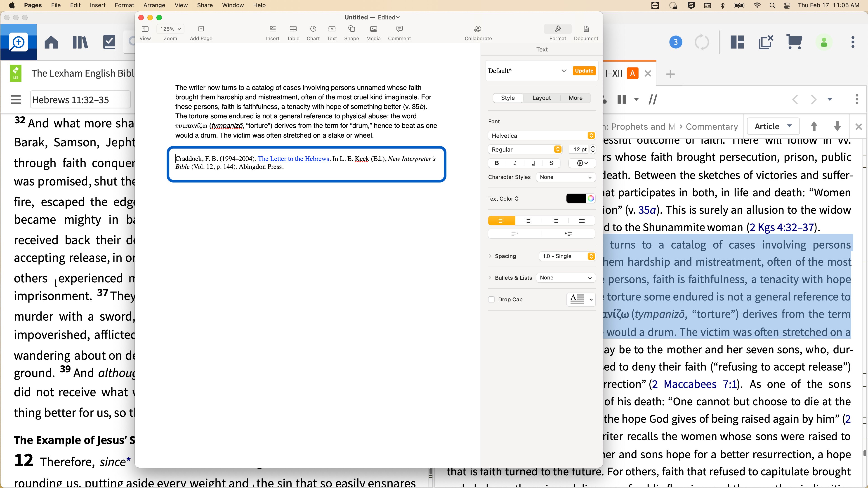868x488 pixels.
Task: Insert a Table from Pages toolbar
Action: (293, 33)
